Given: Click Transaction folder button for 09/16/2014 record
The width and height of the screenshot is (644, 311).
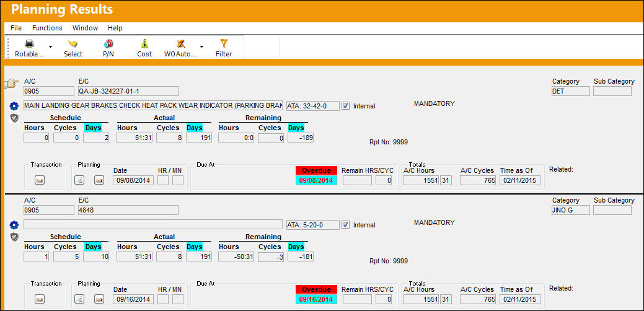Looking at the screenshot, I should point(40,299).
